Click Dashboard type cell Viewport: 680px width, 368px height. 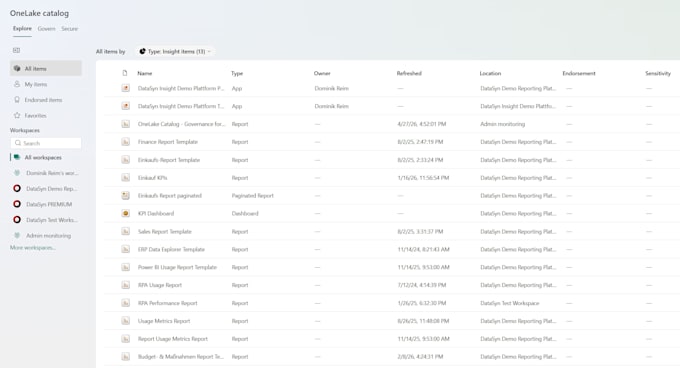tap(245, 213)
